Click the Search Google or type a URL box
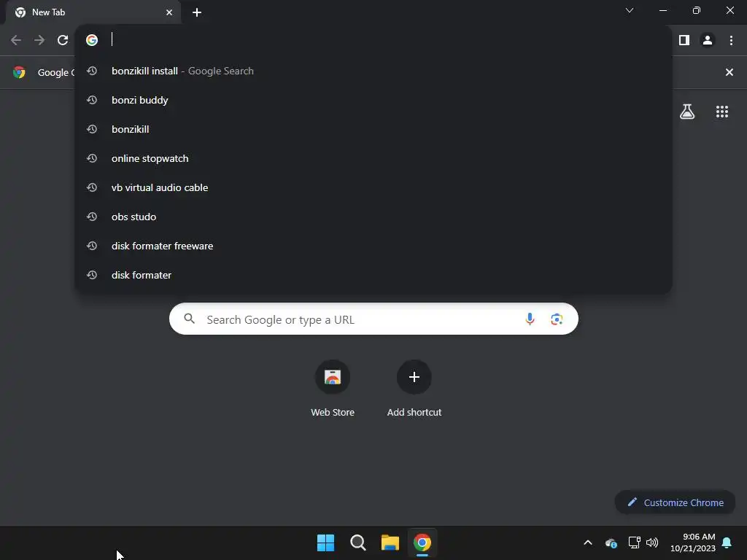This screenshot has height=560, width=747. pyautogui.click(x=373, y=319)
